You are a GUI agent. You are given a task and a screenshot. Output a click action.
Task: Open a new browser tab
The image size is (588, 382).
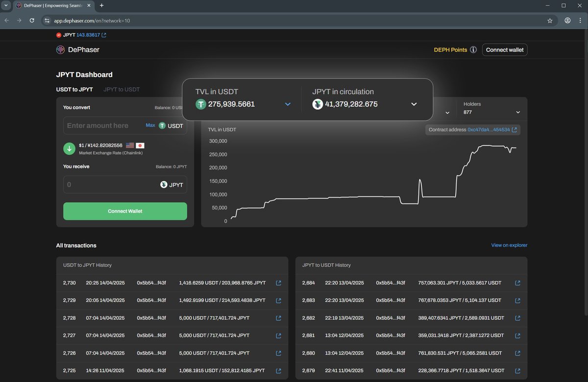[101, 5]
